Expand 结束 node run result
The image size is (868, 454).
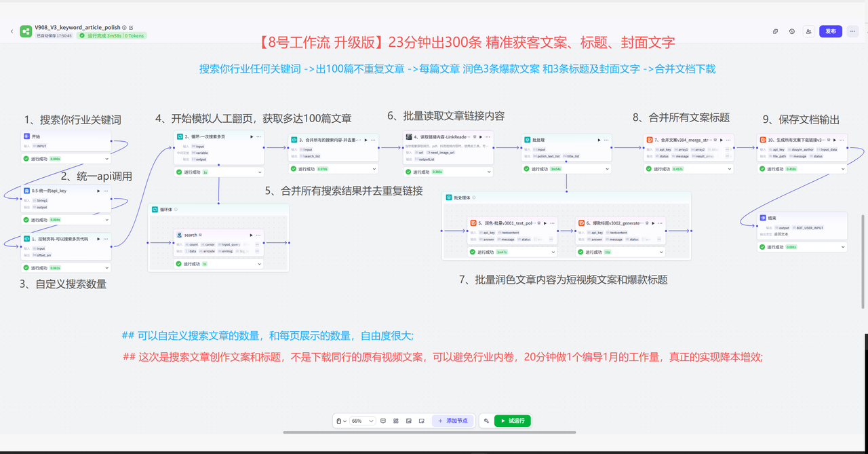click(843, 247)
